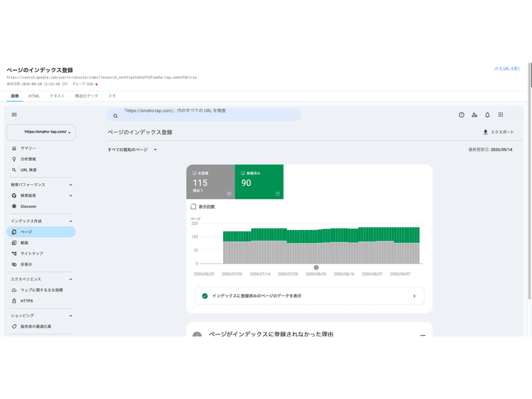Expand the 検索結果 sub-menu chevron

pos(71,196)
